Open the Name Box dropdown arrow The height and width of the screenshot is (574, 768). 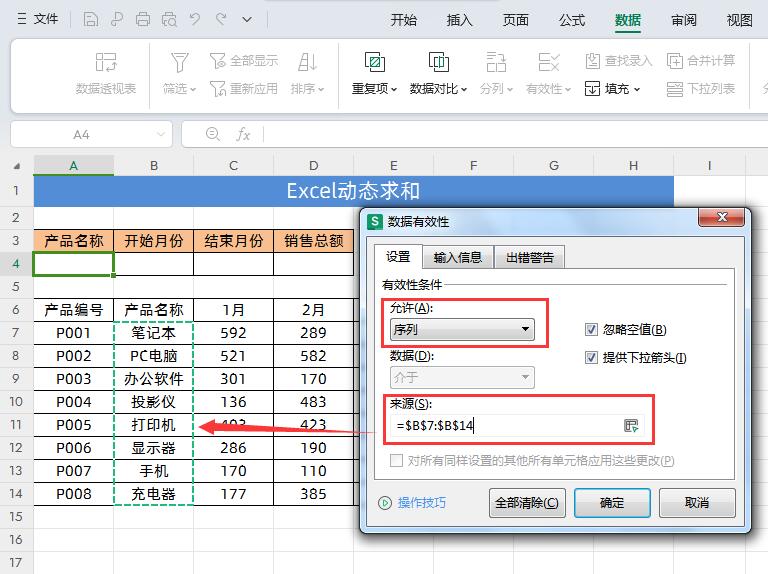[160, 134]
